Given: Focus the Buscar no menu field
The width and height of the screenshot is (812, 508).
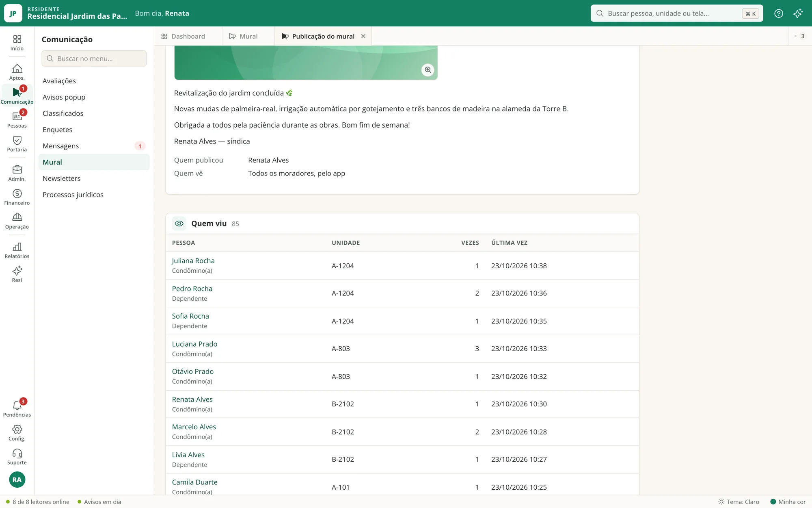Looking at the screenshot, I should (x=94, y=59).
